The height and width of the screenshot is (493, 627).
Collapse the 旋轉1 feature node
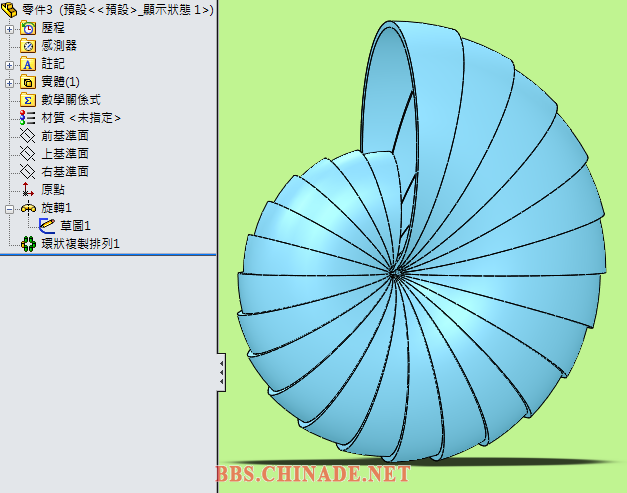point(9,209)
